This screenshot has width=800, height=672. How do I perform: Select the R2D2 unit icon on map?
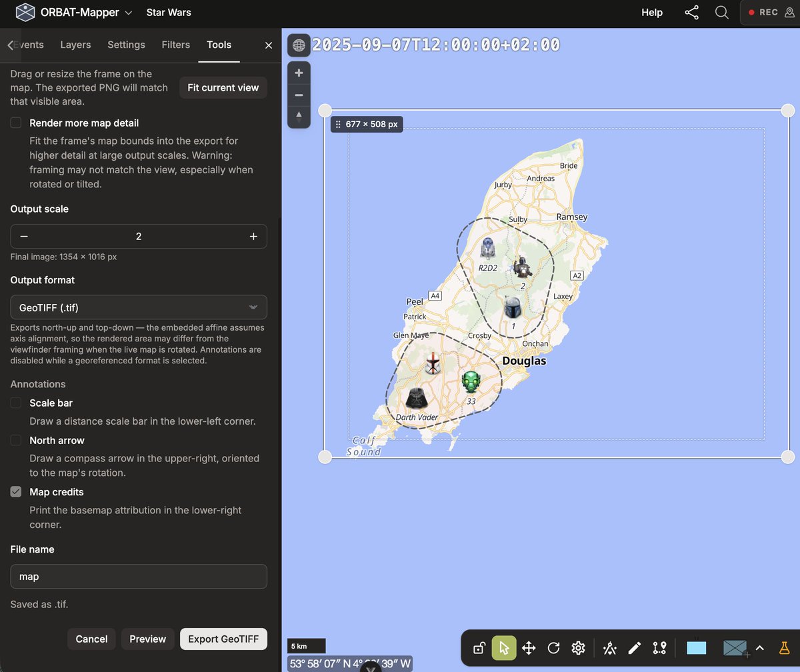488,249
